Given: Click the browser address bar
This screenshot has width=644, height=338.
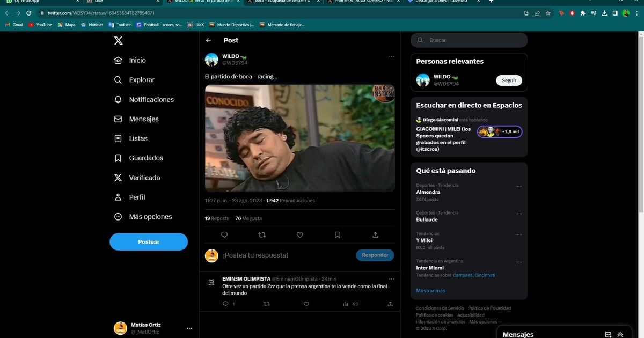Looking at the screenshot, I should pyautogui.click(x=279, y=13).
